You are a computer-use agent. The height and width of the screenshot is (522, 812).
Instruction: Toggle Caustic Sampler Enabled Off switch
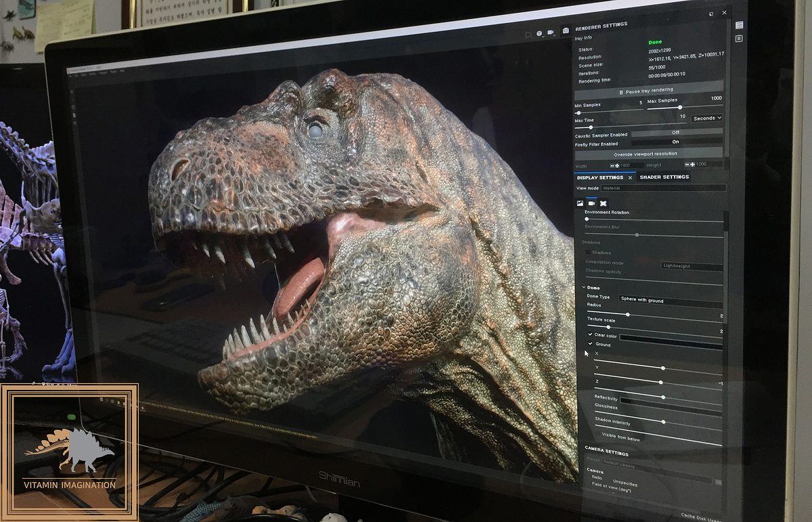coord(676,133)
